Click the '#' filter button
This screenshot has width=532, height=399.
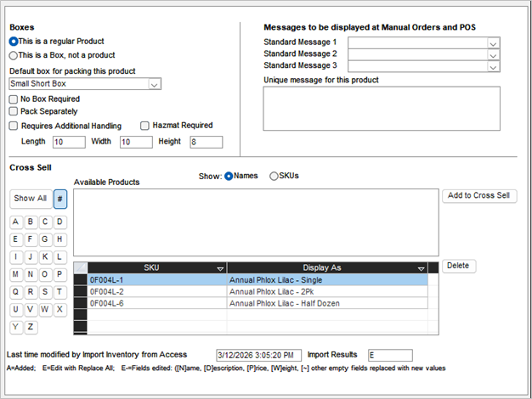click(60, 198)
